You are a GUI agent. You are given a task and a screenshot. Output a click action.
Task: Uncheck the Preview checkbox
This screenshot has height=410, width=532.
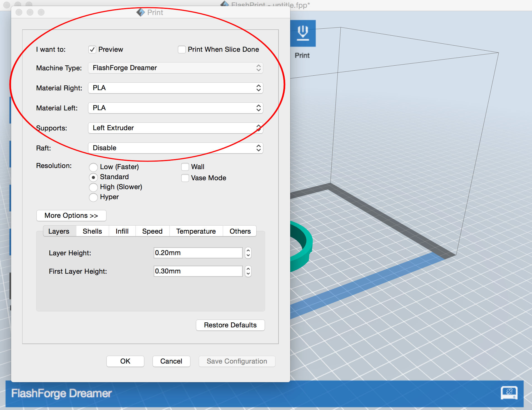click(92, 50)
